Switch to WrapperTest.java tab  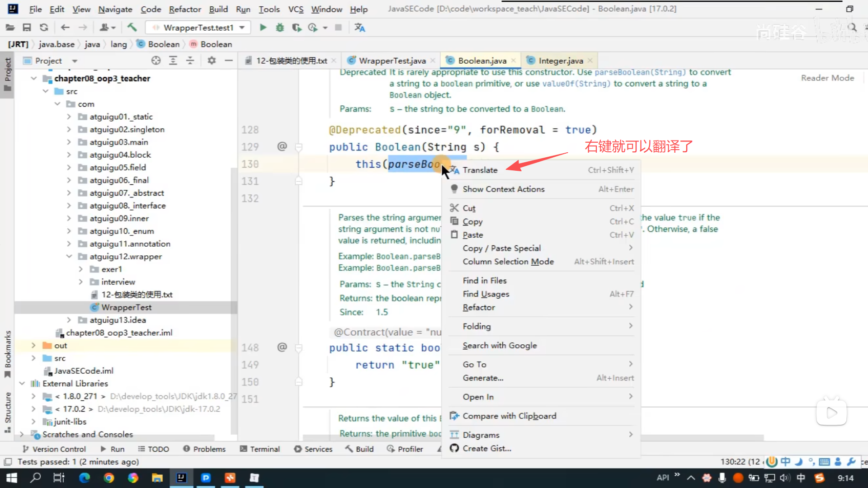(392, 61)
